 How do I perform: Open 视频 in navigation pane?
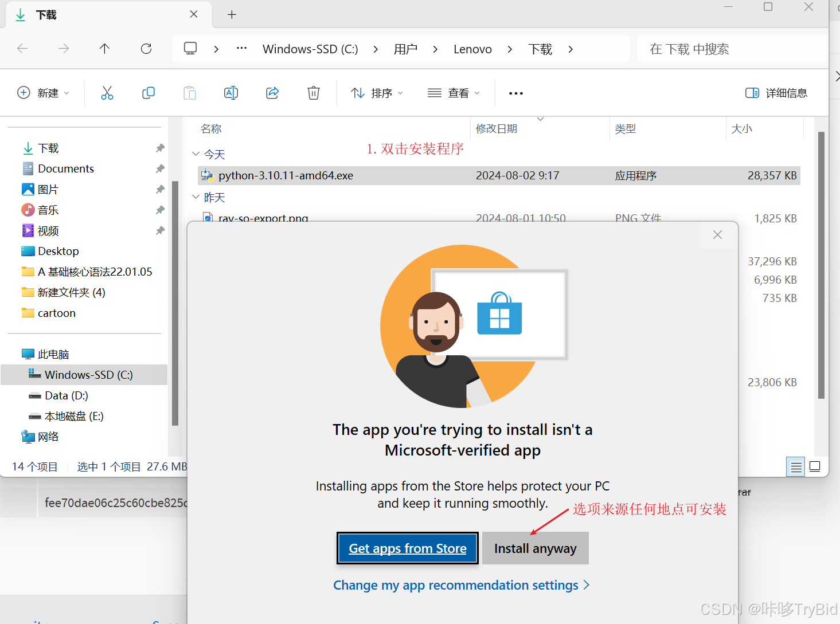[48, 231]
